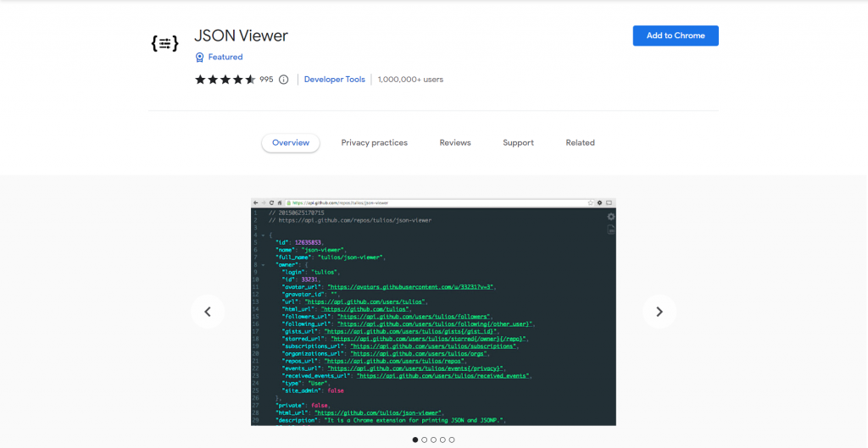Click the reload icon in preview browser bar

(x=271, y=203)
